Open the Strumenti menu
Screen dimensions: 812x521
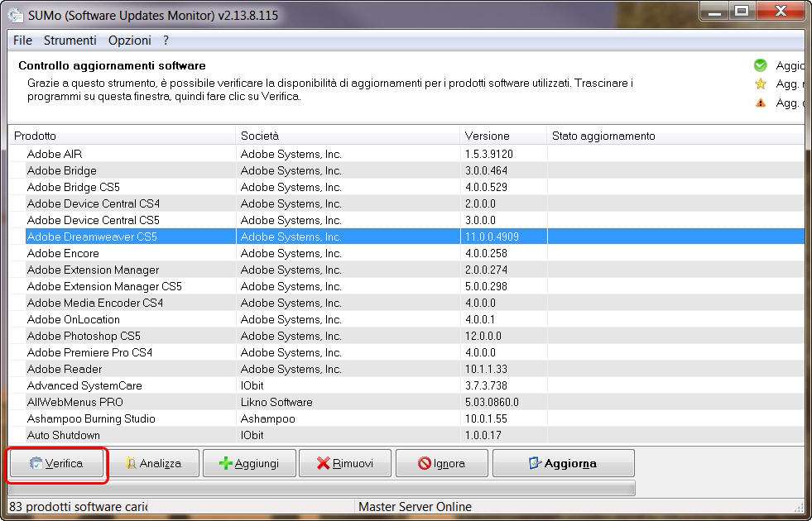(70, 40)
